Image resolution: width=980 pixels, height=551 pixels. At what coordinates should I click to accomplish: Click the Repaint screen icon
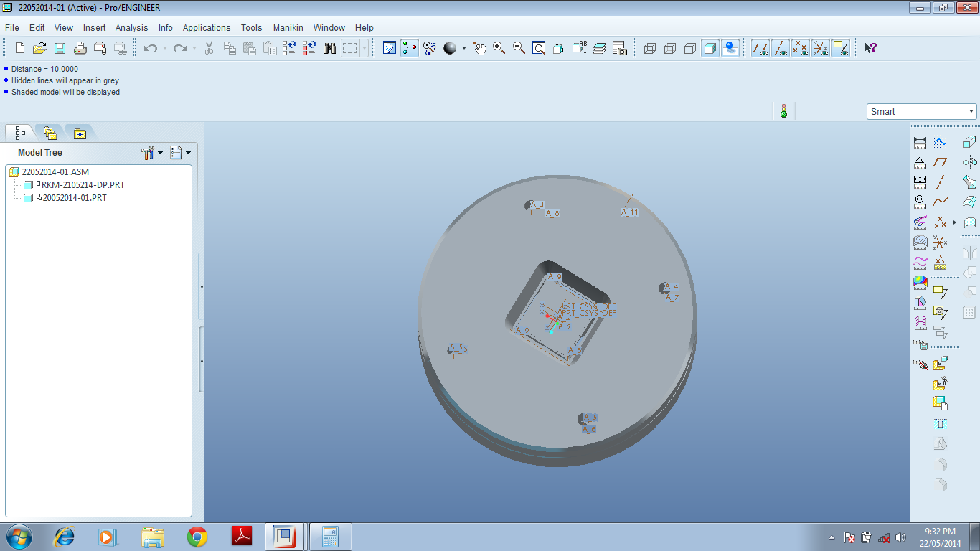click(x=390, y=48)
